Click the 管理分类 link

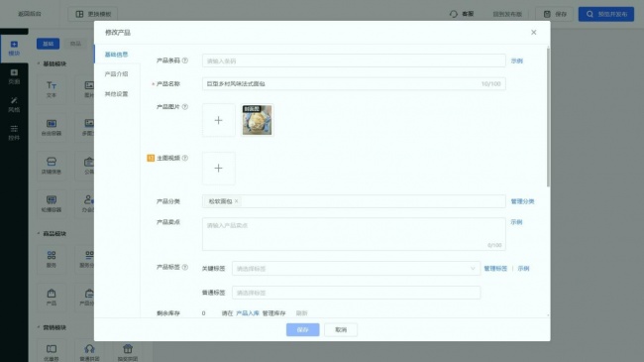[x=522, y=201]
